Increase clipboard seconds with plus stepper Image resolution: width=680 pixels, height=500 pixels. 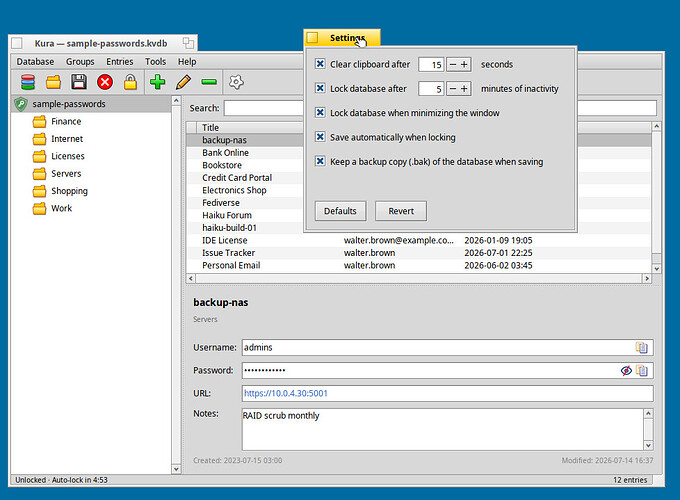tap(464, 65)
